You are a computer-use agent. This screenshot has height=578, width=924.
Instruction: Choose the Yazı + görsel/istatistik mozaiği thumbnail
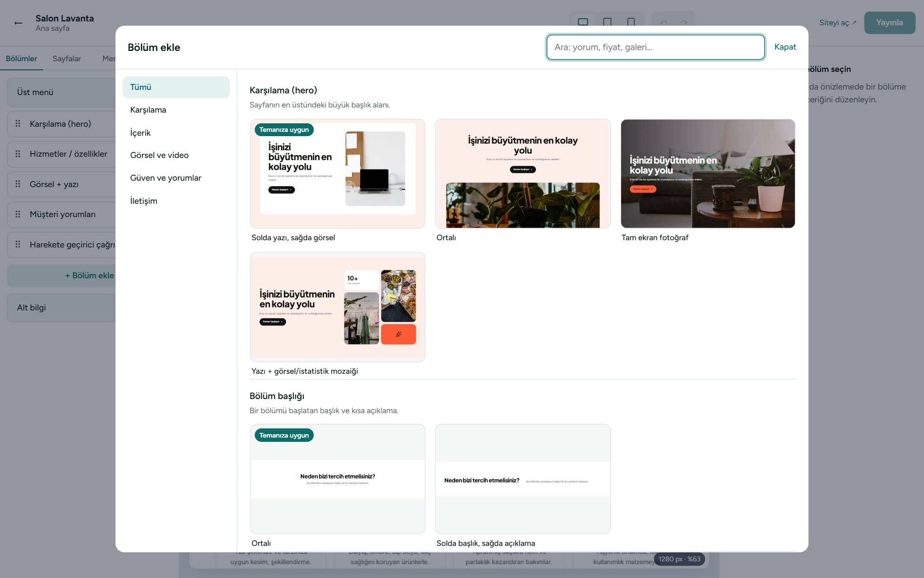[x=338, y=307]
